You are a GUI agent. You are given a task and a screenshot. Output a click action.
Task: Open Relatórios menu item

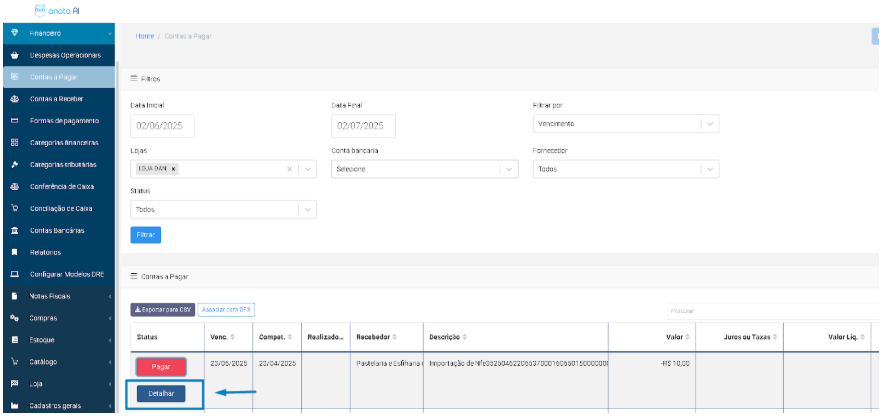(58, 253)
